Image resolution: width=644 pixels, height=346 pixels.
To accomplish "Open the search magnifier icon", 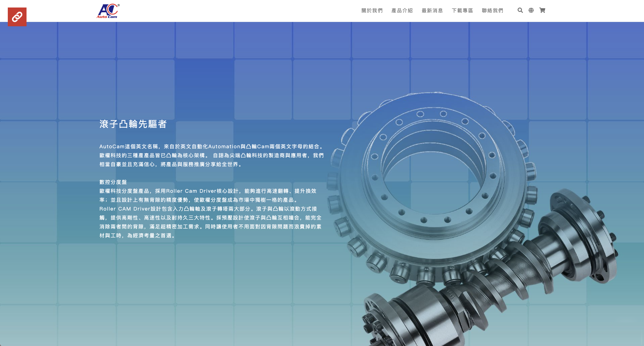I will click(x=520, y=11).
